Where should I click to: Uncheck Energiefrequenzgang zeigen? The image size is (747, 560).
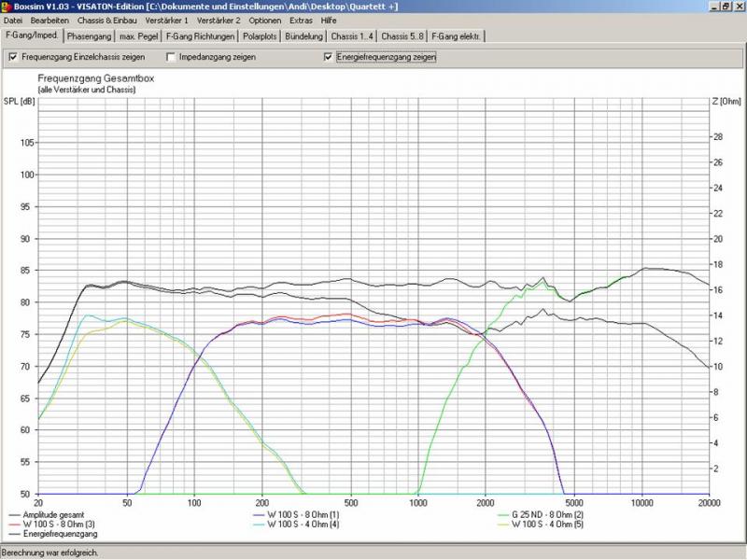(328, 57)
